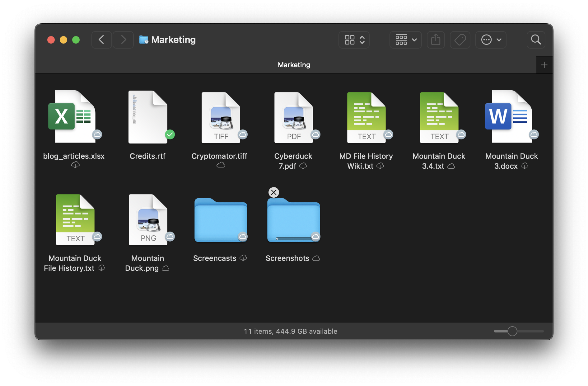588x386 pixels.
Task: Open the Group By options dropdown
Action: click(x=406, y=40)
